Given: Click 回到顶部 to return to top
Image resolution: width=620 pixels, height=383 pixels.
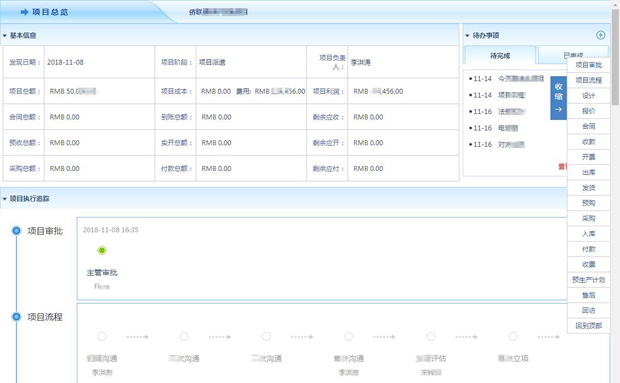Looking at the screenshot, I should pyautogui.click(x=588, y=326).
